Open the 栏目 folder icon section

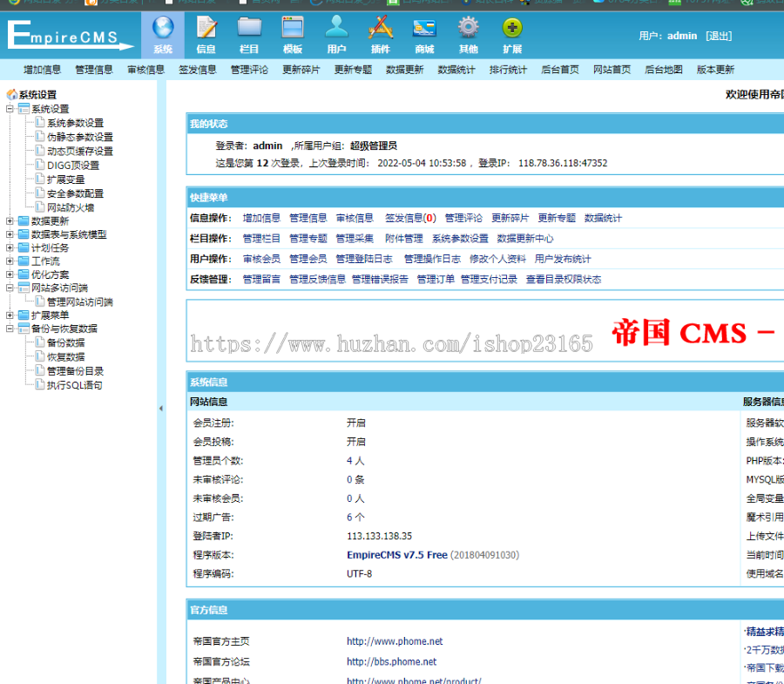[249, 35]
